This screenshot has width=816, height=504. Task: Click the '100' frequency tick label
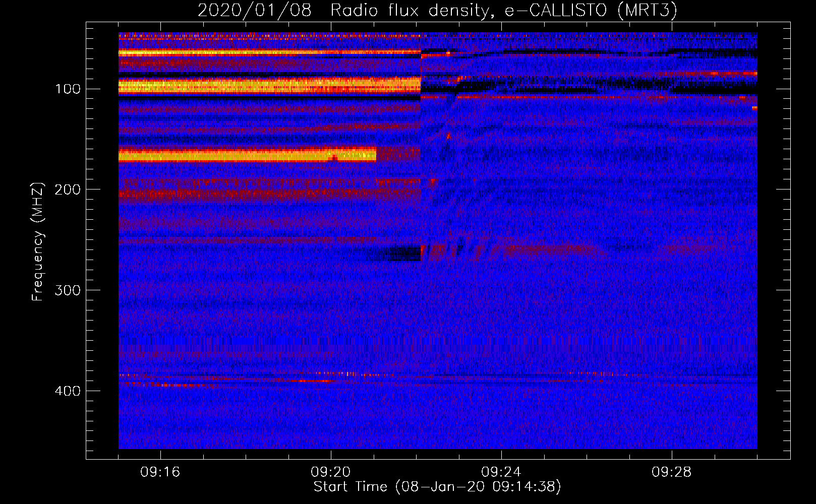[x=68, y=89]
